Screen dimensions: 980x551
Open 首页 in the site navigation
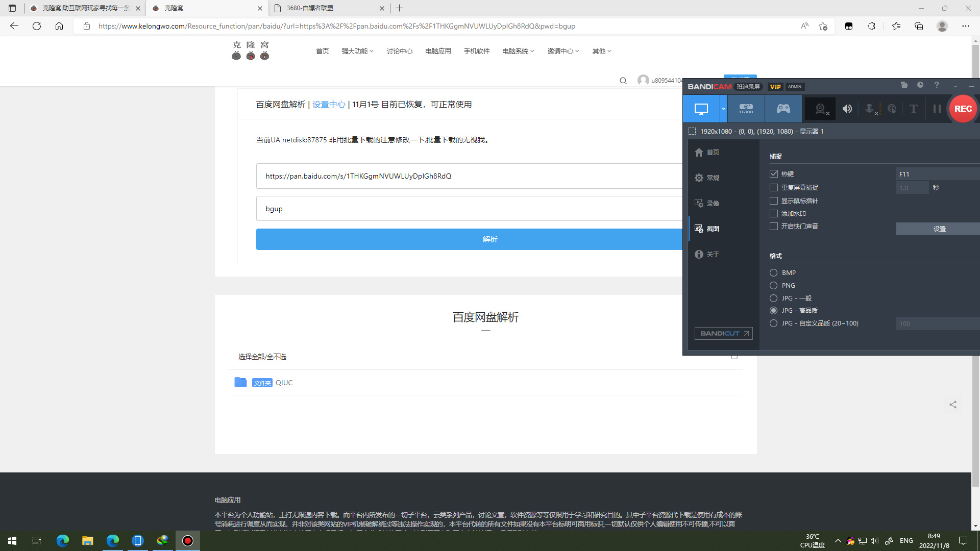(323, 51)
